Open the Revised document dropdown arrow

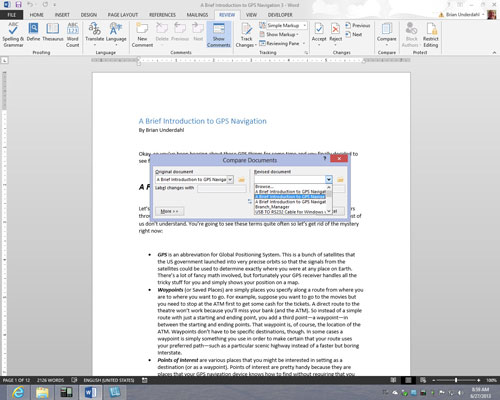click(329, 179)
